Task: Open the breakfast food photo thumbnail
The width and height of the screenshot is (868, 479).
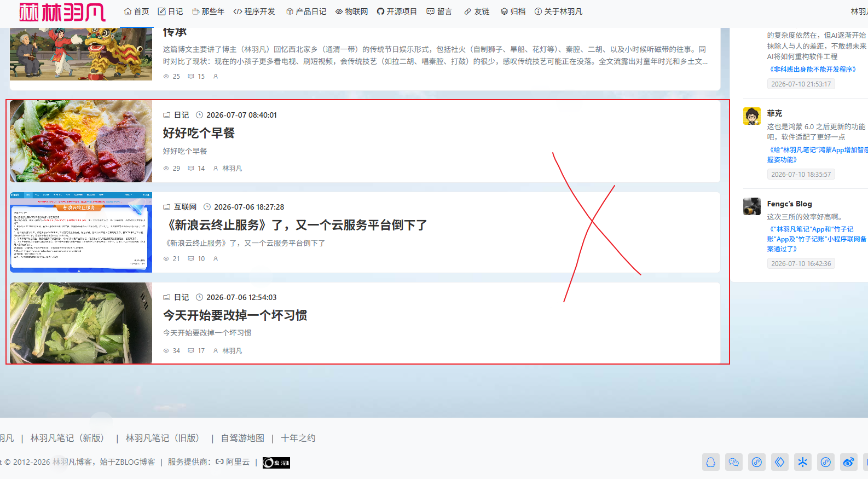Action: tap(81, 141)
